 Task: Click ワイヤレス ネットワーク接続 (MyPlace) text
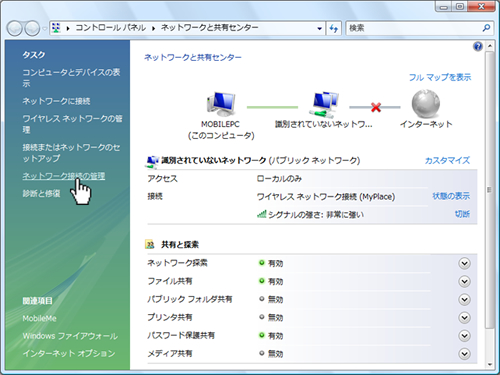point(326,197)
